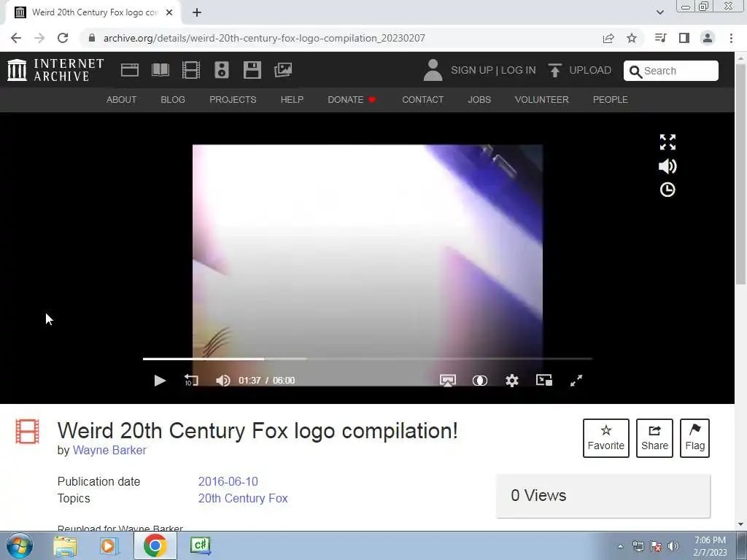This screenshot has width=747, height=560.
Task: Open Chrome tab search chevron
Action: pyautogui.click(x=659, y=12)
